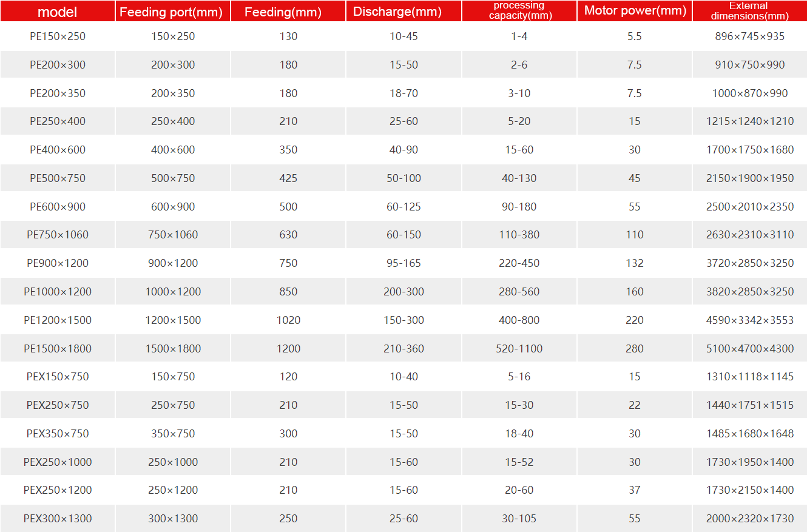Select the discharge value 200-300
This screenshot has width=807, height=532.
point(403,292)
